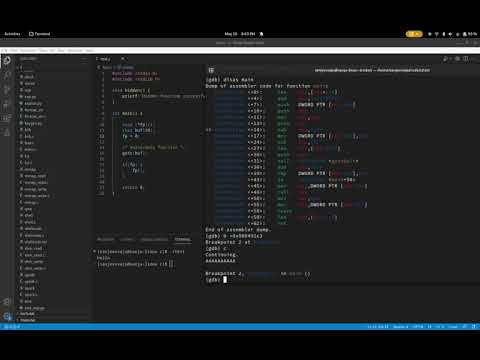Click the volume icon in the top bar

coord(450,34)
